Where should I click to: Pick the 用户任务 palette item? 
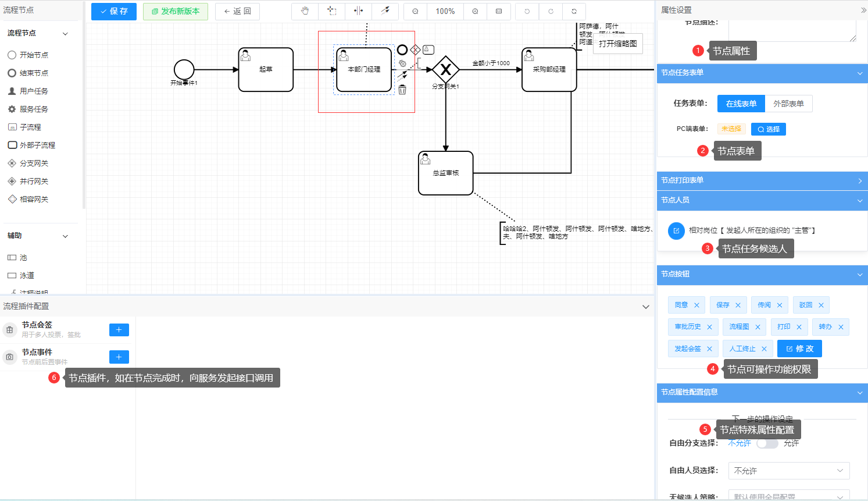pyautogui.click(x=28, y=91)
